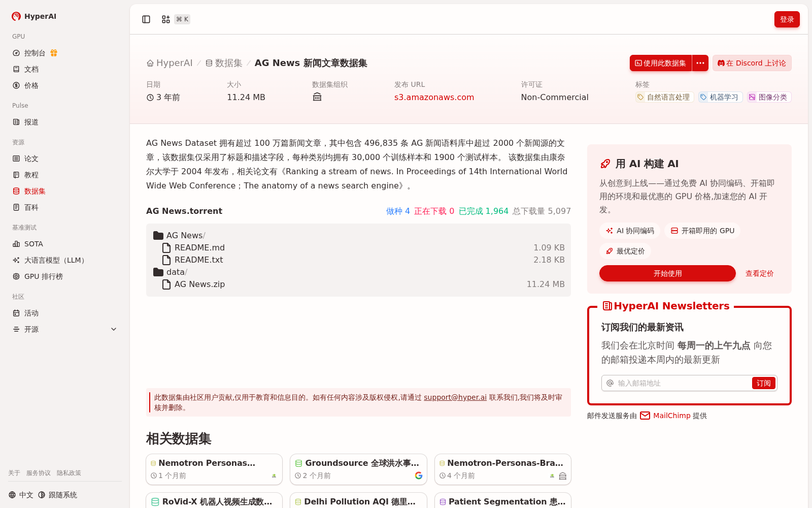The image size is (812, 508).
Task: Click the gift icon beside 控制台
Action: point(54,53)
